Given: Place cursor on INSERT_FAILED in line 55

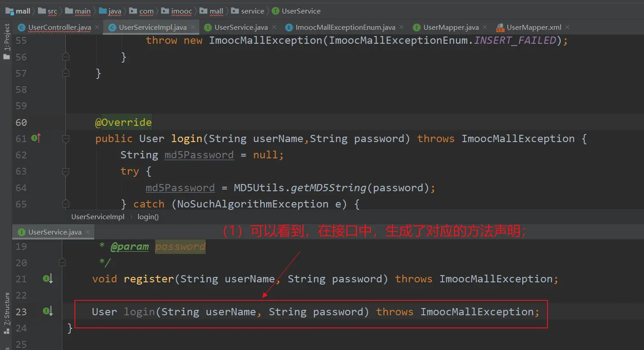Looking at the screenshot, I should coord(515,41).
